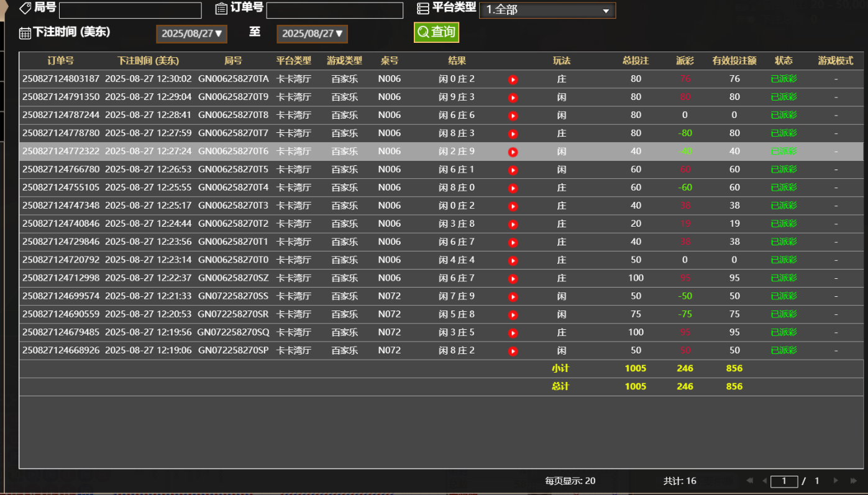Viewport: 868px width, 495px height.
Task: Play video replay for round GN006258270T6
Action: pos(513,152)
